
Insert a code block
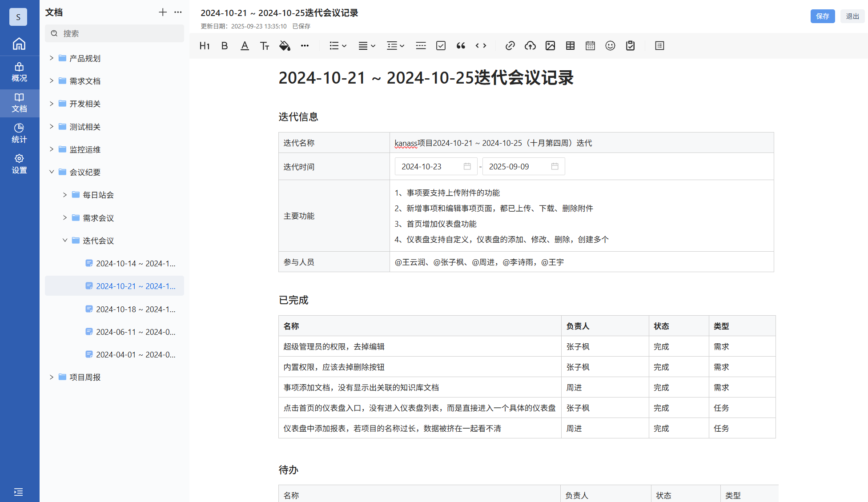tap(481, 45)
